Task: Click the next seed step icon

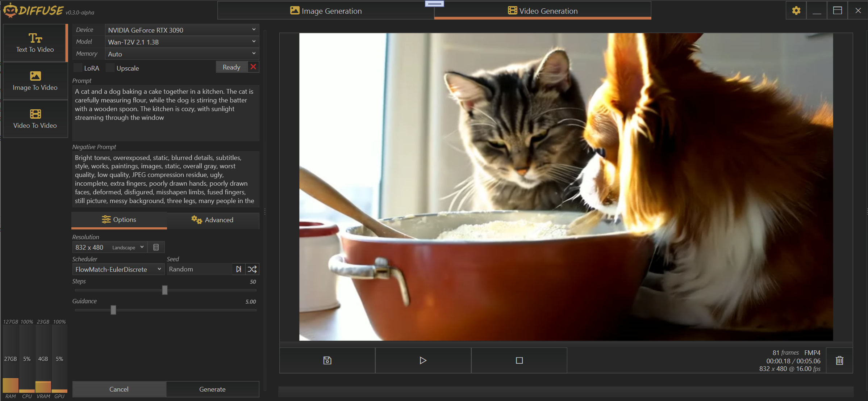Action: (x=238, y=269)
